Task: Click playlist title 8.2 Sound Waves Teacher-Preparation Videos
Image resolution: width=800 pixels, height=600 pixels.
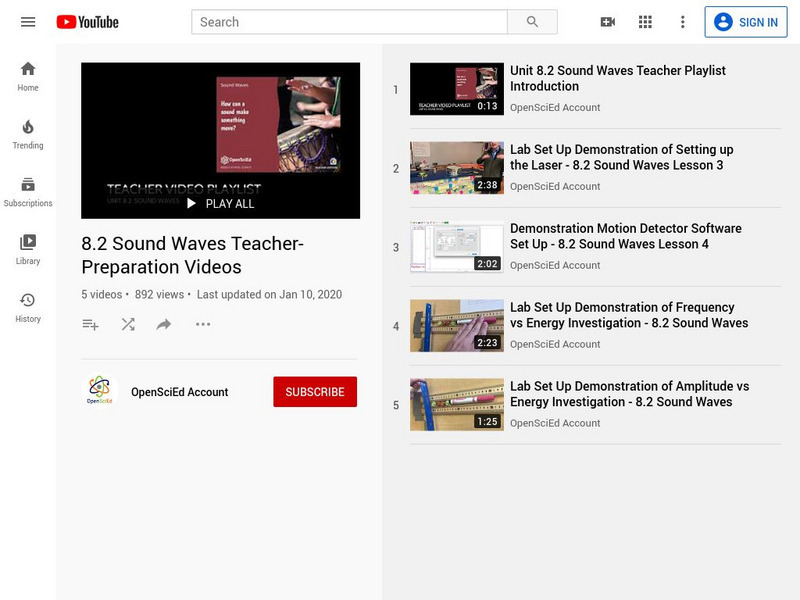Action: tap(192, 255)
